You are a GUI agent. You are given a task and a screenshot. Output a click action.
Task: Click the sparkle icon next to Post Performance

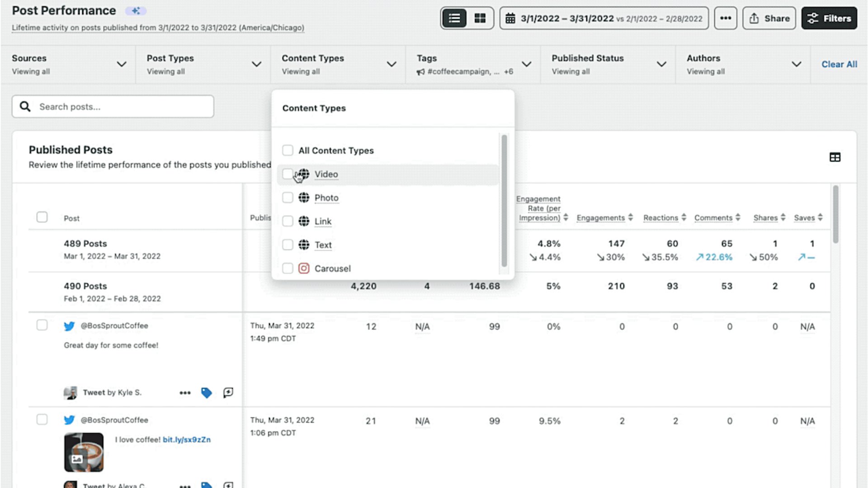136,11
